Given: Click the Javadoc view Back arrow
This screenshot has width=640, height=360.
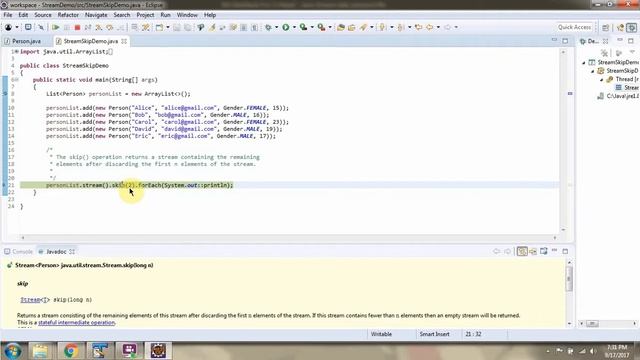Looking at the screenshot, I should tap(496, 251).
